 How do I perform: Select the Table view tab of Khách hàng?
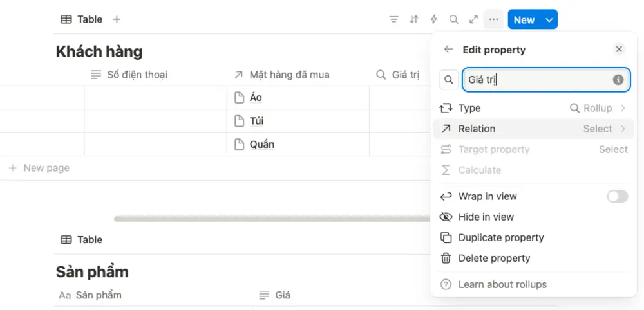[x=81, y=19]
